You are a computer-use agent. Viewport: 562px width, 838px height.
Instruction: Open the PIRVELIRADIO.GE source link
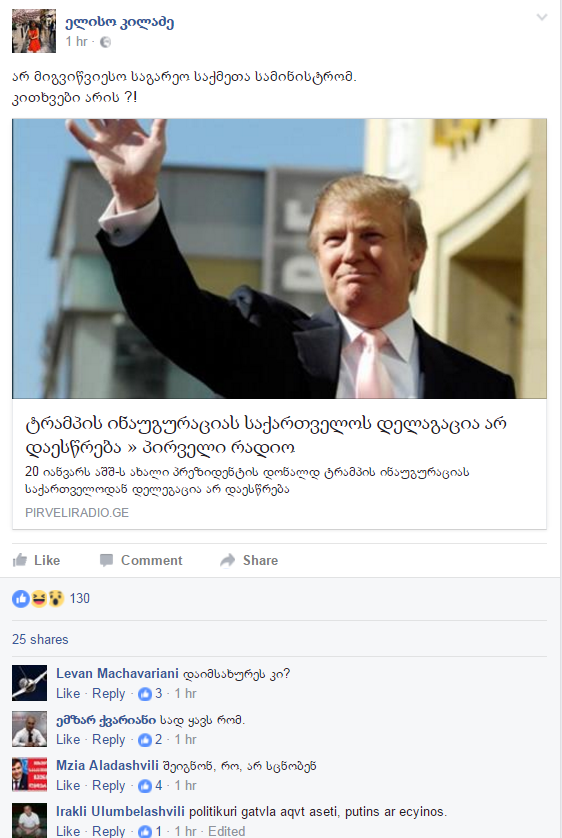coord(77,513)
